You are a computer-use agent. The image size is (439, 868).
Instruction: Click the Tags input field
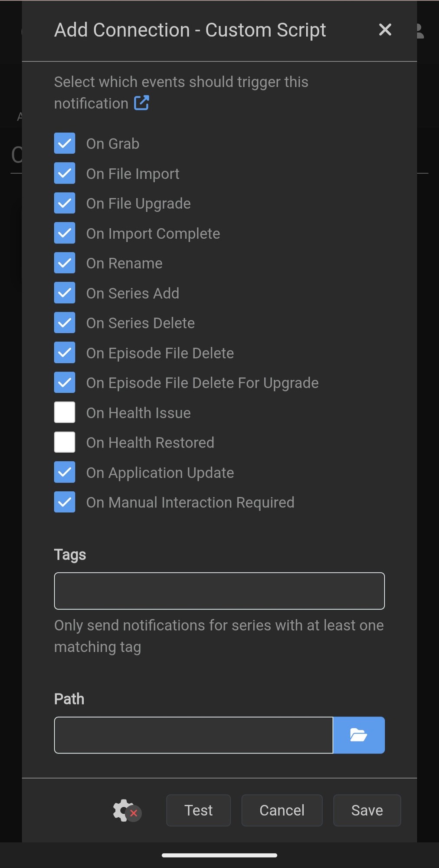(219, 591)
